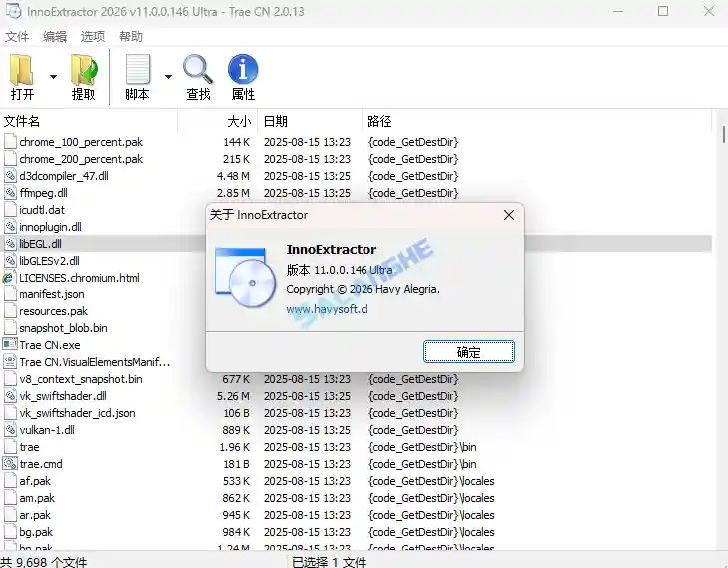
Task: Select the vk_swiftshader_icd.json file name
Action: [77, 413]
